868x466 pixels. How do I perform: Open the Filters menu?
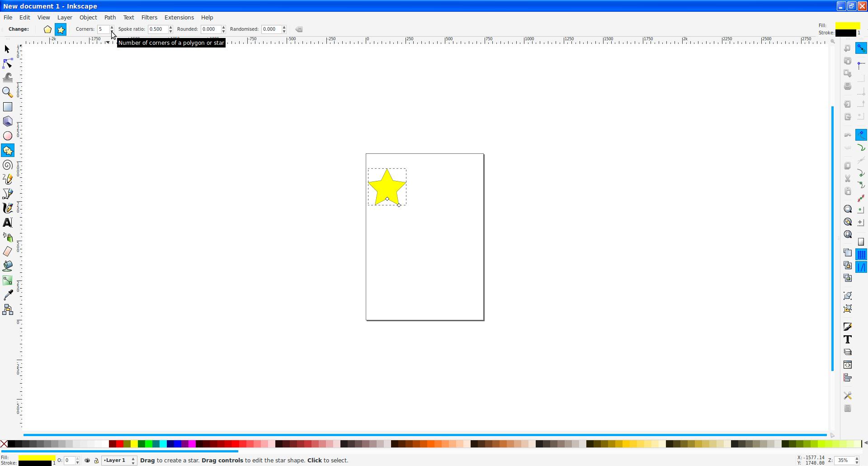point(149,18)
